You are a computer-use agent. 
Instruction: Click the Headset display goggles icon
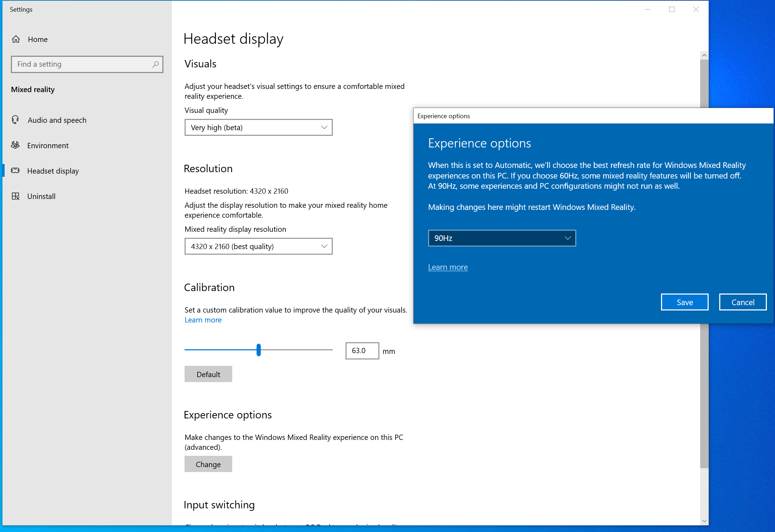(15, 171)
